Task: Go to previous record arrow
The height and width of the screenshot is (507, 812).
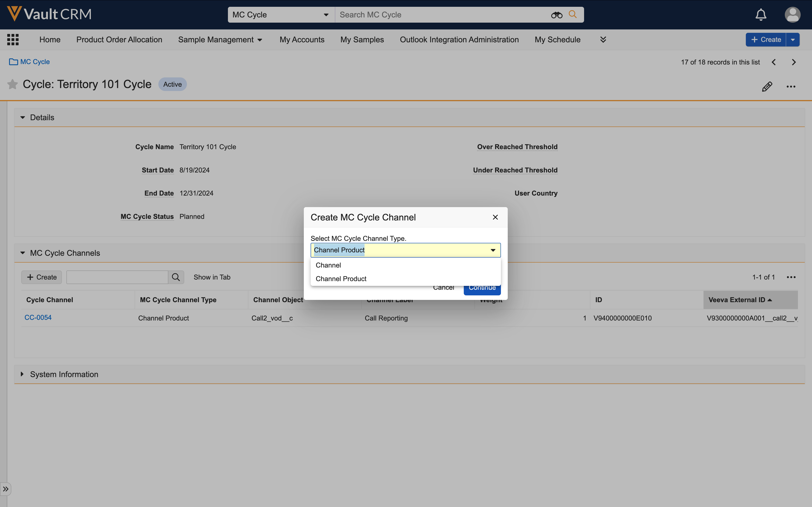Action: point(774,62)
